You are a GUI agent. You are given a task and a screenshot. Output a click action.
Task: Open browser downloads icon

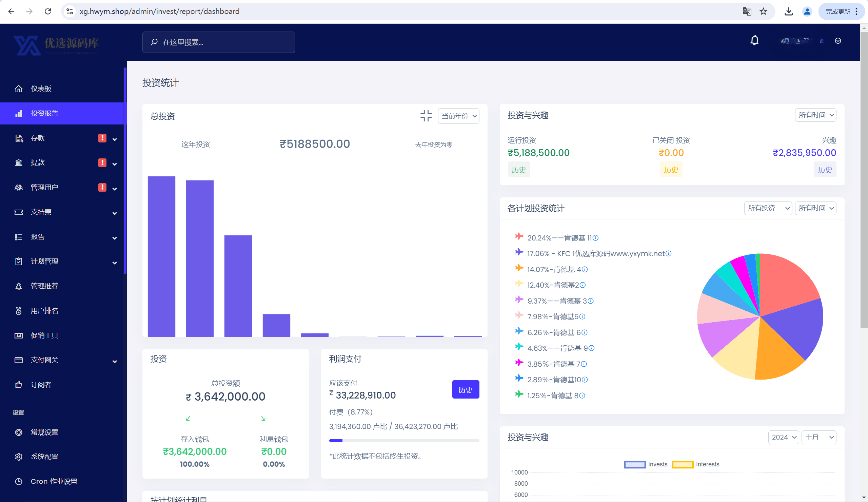(788, 12)
